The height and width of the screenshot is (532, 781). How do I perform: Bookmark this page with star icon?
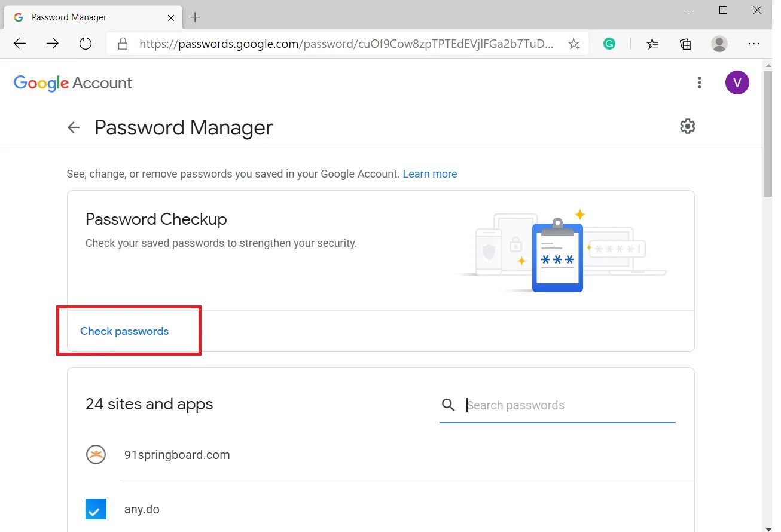click(573, 44)
